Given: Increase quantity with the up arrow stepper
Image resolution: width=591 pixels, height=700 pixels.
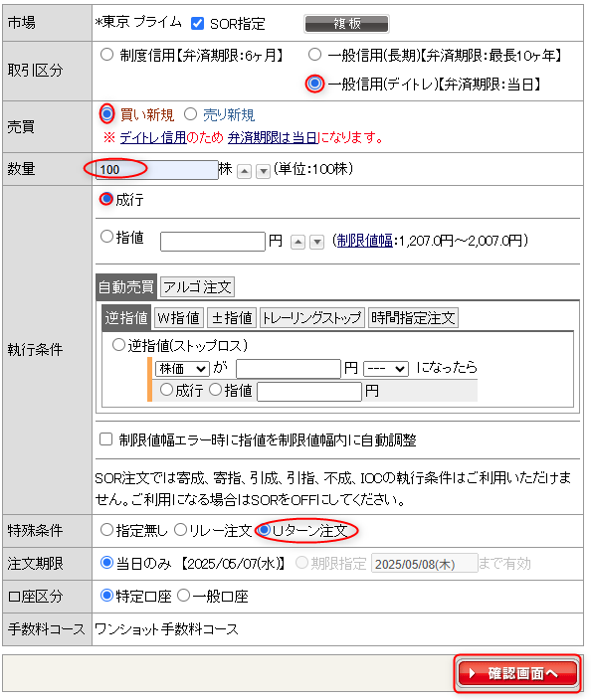Looking at the screenshot, I should pos(244,171).
